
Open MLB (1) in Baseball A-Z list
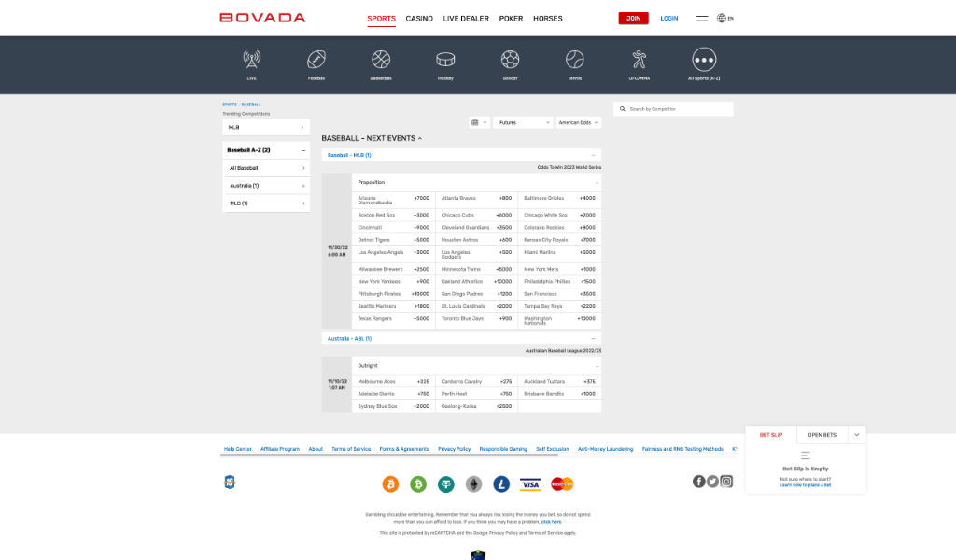click(x=266, y=203)
